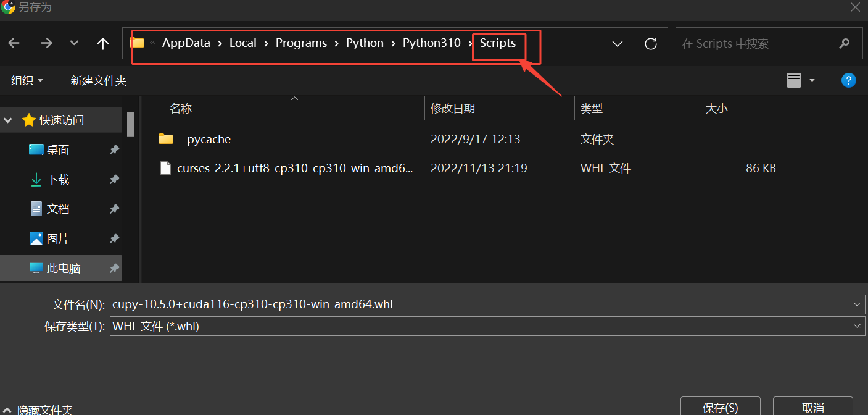Open the __pycache__ folder icon
This screenshot has width=868, height=415.
(x=165, y=138)
